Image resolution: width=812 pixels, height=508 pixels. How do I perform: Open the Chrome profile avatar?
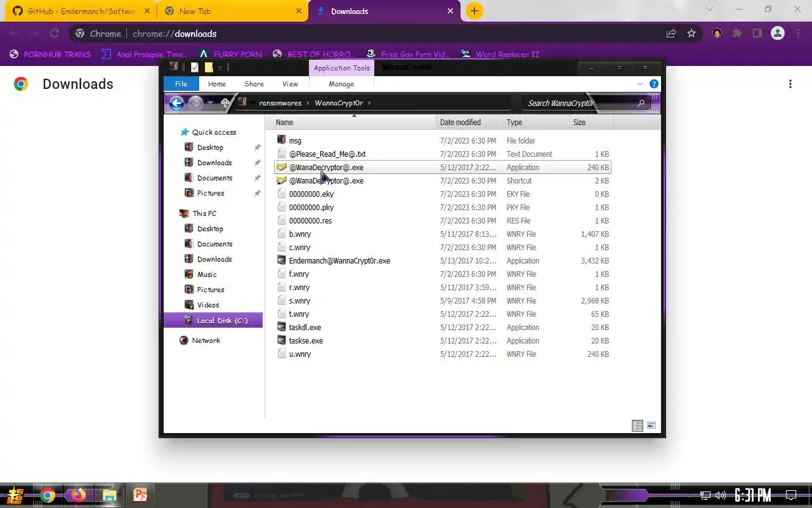(x=778, y=34)
